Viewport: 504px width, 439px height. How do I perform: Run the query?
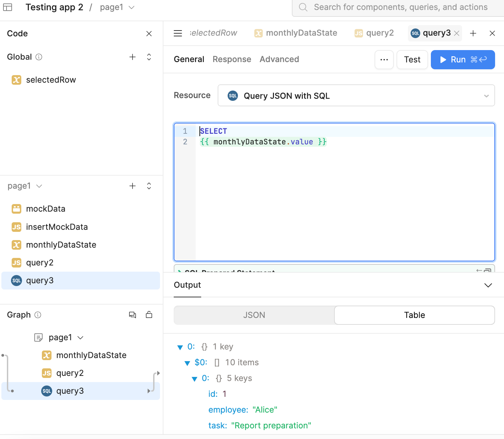(462, 60)
